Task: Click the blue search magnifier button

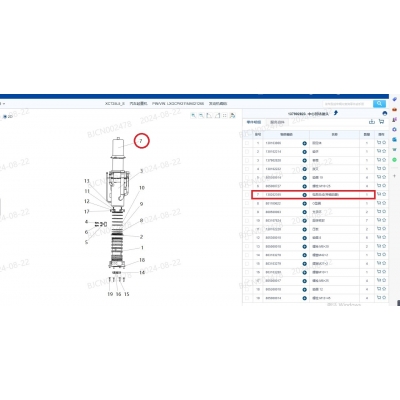Action: [379, 104]
